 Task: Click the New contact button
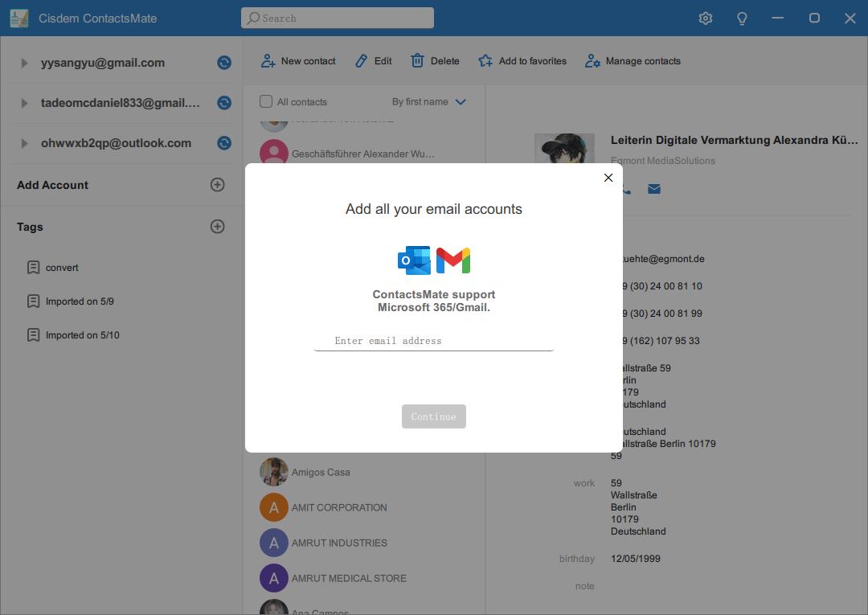point(298,61)
